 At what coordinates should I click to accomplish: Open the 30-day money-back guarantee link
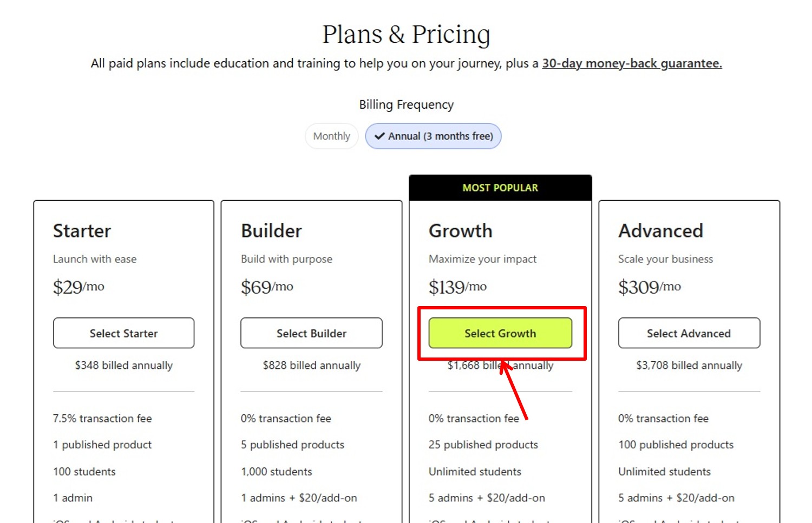[x=632, y=63]
